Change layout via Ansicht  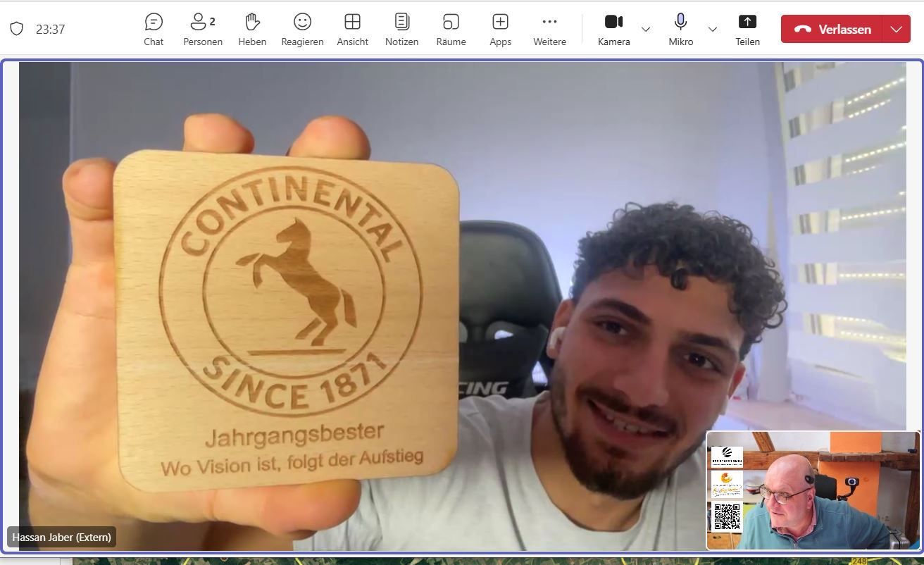352,30
